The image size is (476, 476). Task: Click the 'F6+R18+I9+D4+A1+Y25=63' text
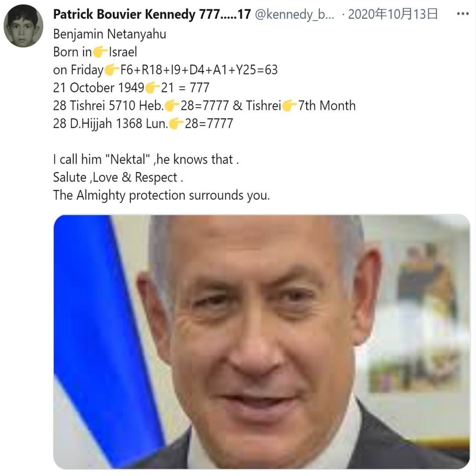199,70
